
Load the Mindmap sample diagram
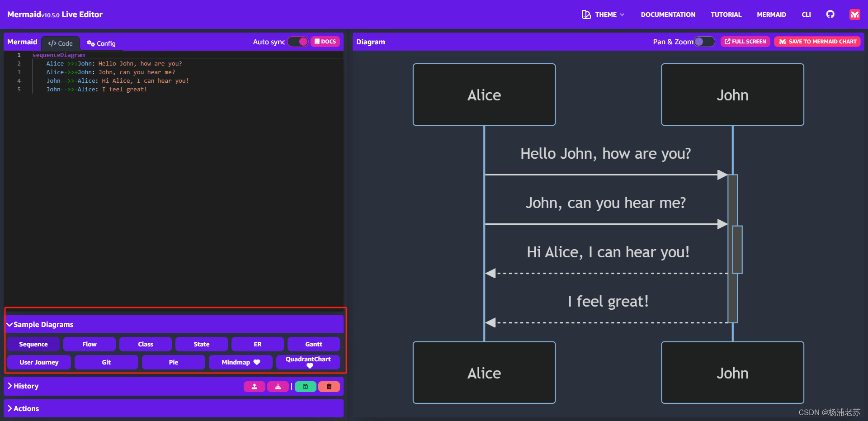click(x=241, y=362)
